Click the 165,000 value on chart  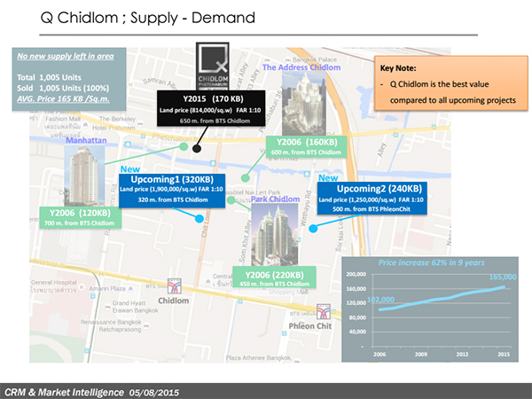(492, 278)
